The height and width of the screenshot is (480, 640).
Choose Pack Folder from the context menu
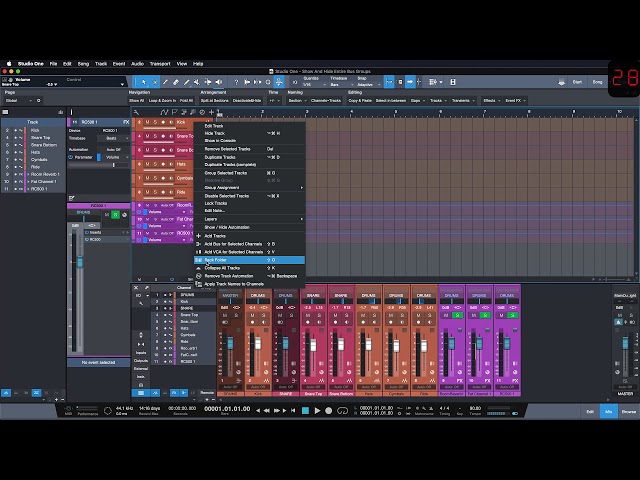pyautogui.click(x=249, y=260)
